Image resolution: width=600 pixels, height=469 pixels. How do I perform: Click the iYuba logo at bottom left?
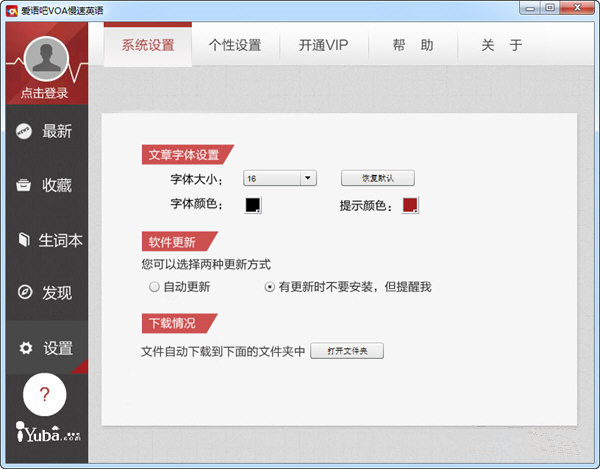[47, 434]
